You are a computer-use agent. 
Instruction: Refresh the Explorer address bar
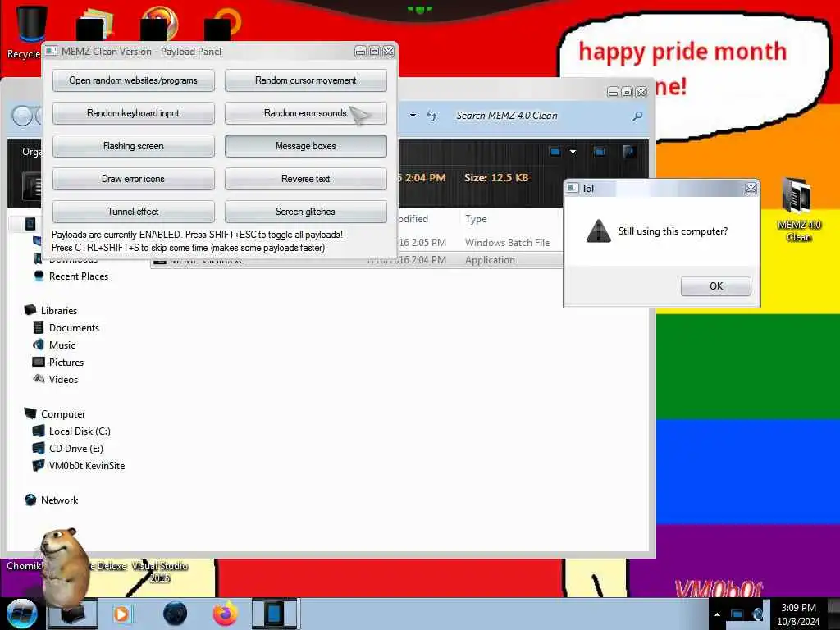click(431, 115)
